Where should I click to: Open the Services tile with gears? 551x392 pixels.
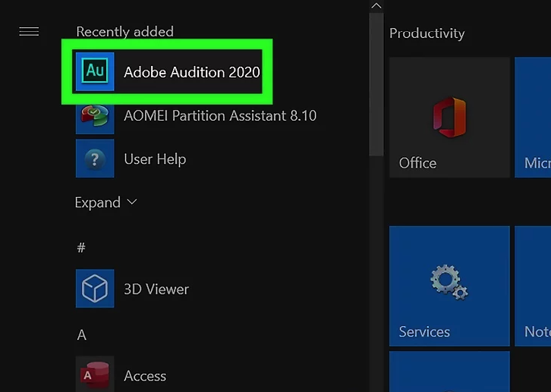449,286
